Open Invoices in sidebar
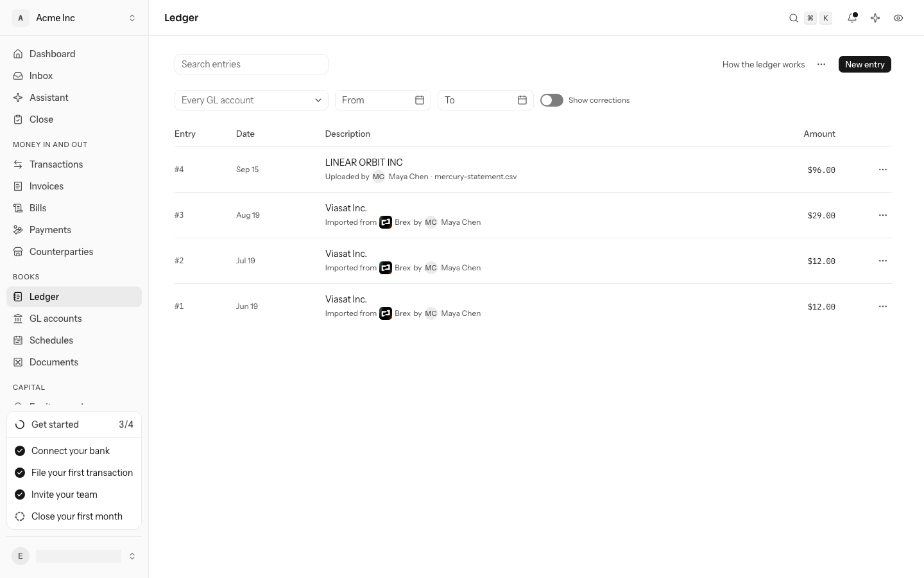The height and width of the screenshot is (578, 924). 74,186
